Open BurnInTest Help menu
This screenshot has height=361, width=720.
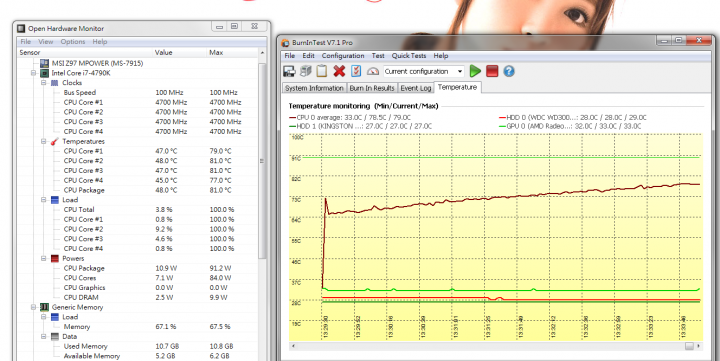441,56
